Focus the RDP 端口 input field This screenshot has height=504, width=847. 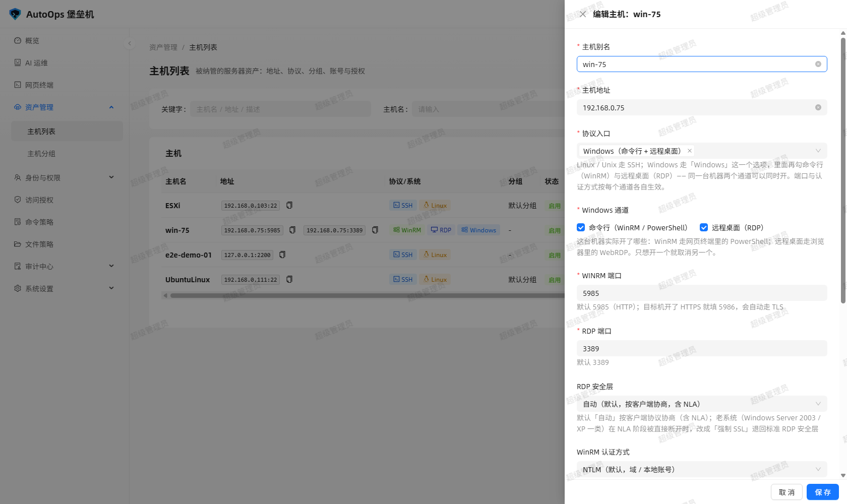(x=702, y=348)
